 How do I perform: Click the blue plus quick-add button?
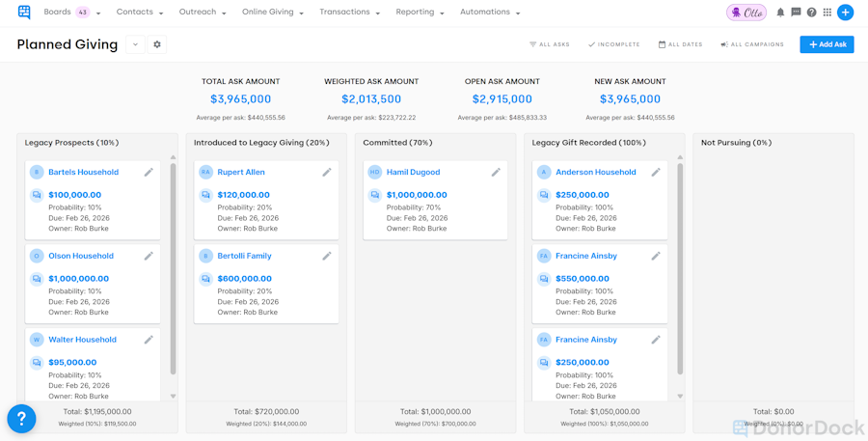(845, 13)
